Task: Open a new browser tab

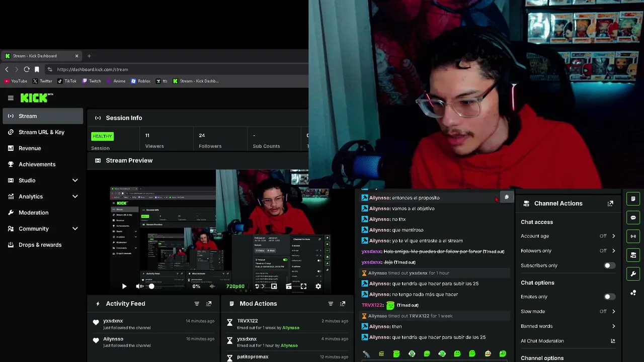Action: [89, 56]
